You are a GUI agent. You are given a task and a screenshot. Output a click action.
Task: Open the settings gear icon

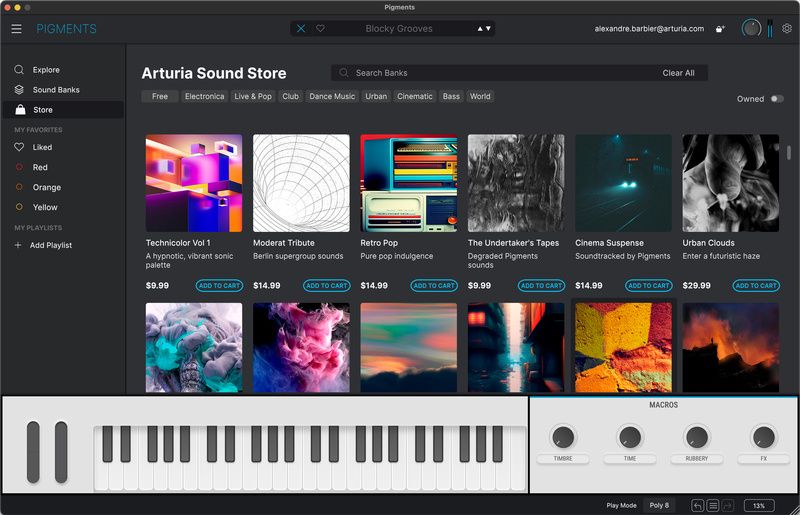(787, 29)
